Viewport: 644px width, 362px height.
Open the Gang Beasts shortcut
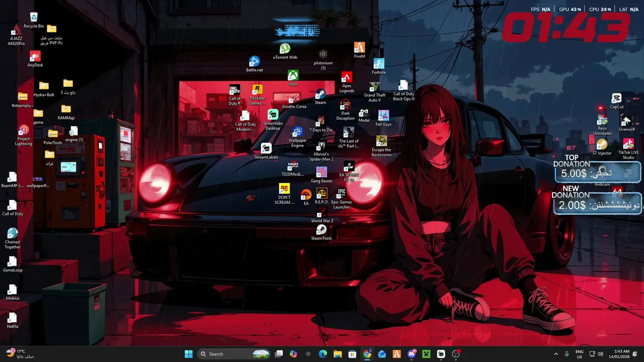tap(321, 175)
